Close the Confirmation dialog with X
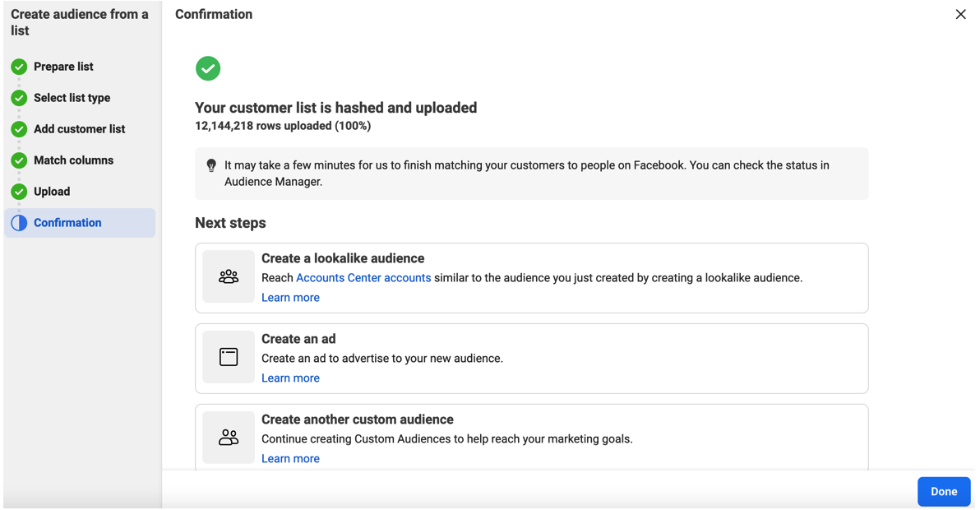This screenshot has height=510, width=980. (x=960, y=14)
